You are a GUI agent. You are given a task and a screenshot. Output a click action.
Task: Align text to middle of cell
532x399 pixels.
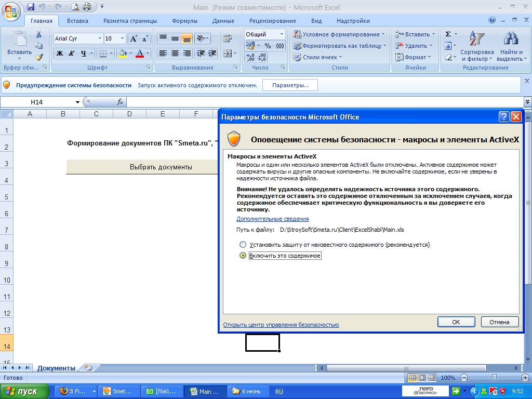point(175,38)
